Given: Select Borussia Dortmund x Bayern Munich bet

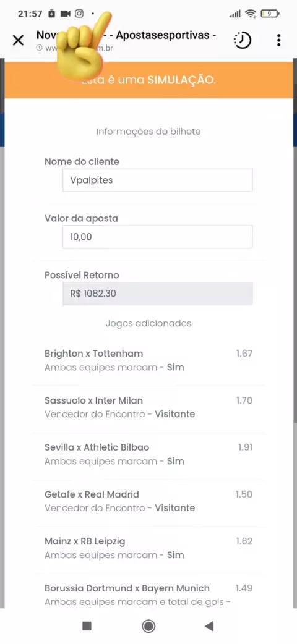Looking at the screenshot, I should [x=148, y=595].
